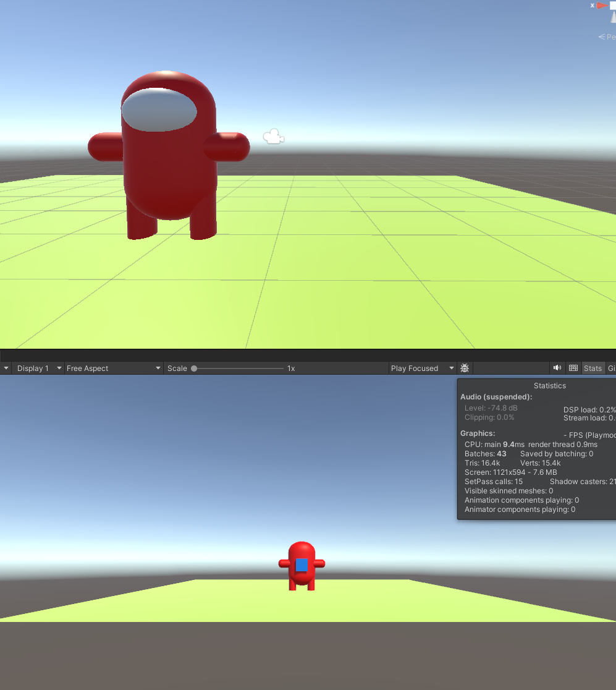Click the 'Verts: 15.4k' stat
The height and width of the screenshot is (690, 616).
541,463
